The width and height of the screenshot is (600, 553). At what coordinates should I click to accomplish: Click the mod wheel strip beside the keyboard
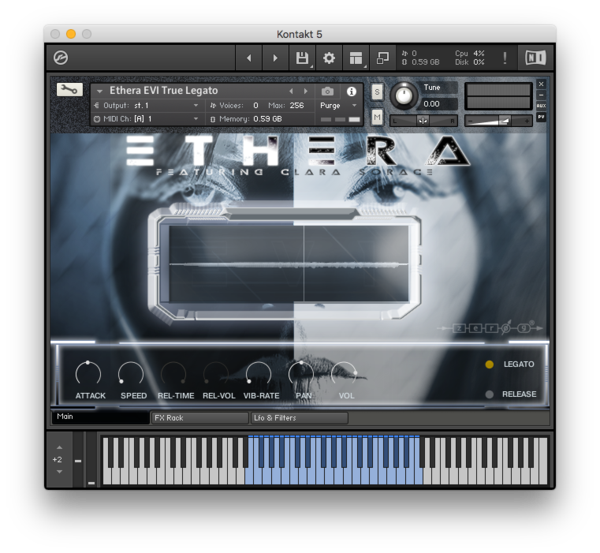pyautogui.click(x=91, y=460)
